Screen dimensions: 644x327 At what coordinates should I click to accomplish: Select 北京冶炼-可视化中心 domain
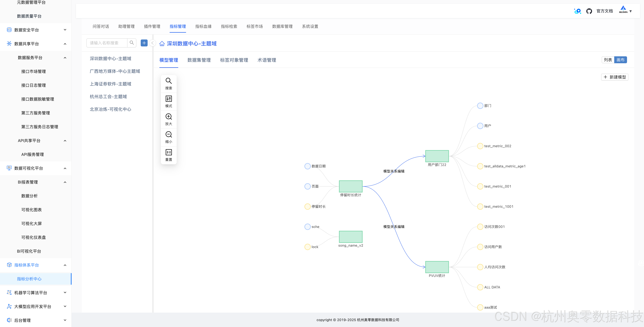[x=110, y=109]
